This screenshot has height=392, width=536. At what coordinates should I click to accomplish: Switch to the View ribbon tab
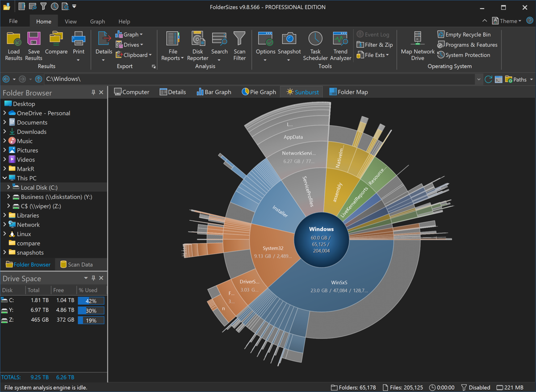click(x=71, y=21)
